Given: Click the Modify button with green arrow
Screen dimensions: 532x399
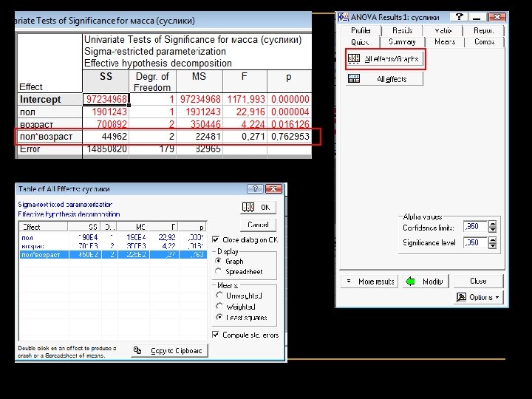Looking at the screenshot, I should click(426, 282).
